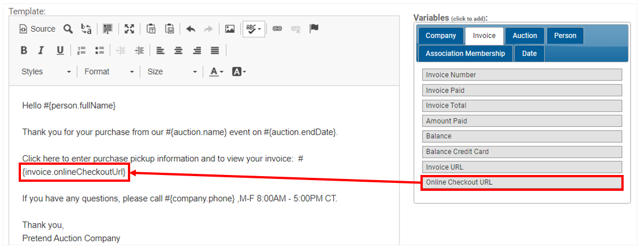Click the 'If you have any questions' line
This screenshot has width=644, height=252.
click(179, 199)
